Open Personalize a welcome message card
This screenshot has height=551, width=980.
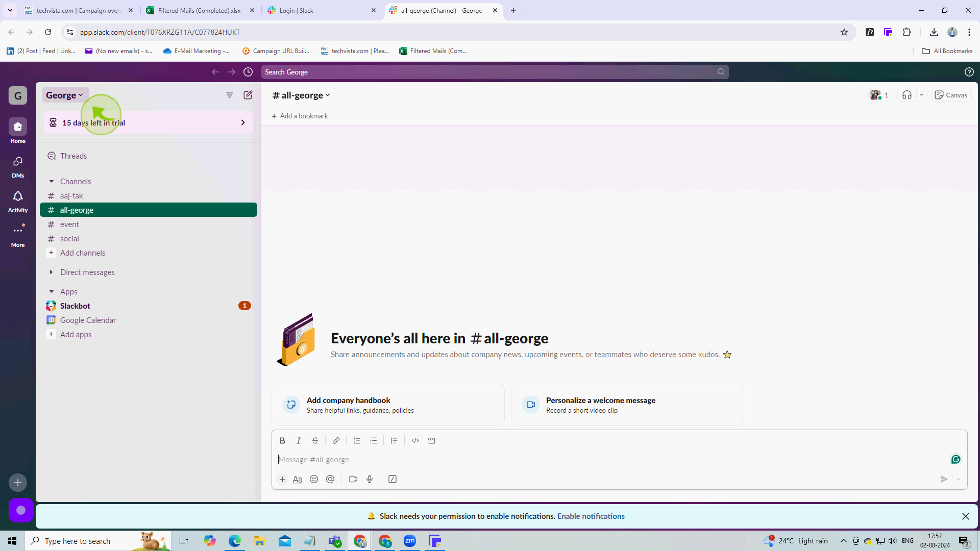(x=627, y=405)
